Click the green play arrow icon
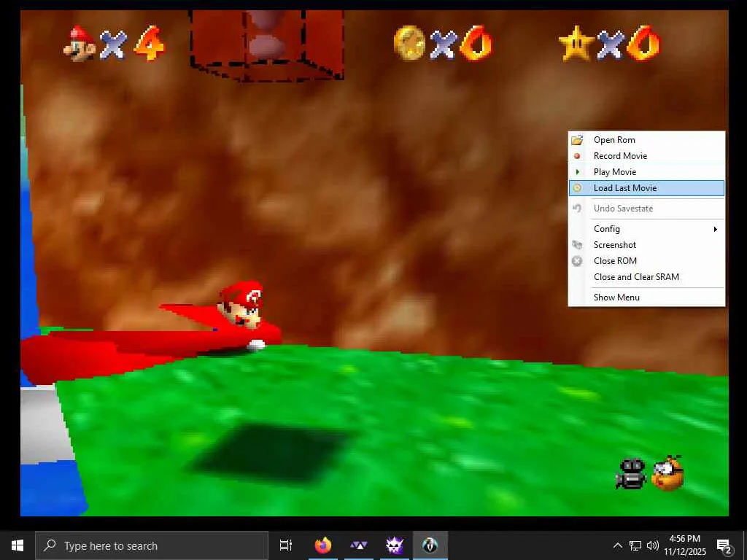Viewport: 747px width, 560px height. pos(578,172)
